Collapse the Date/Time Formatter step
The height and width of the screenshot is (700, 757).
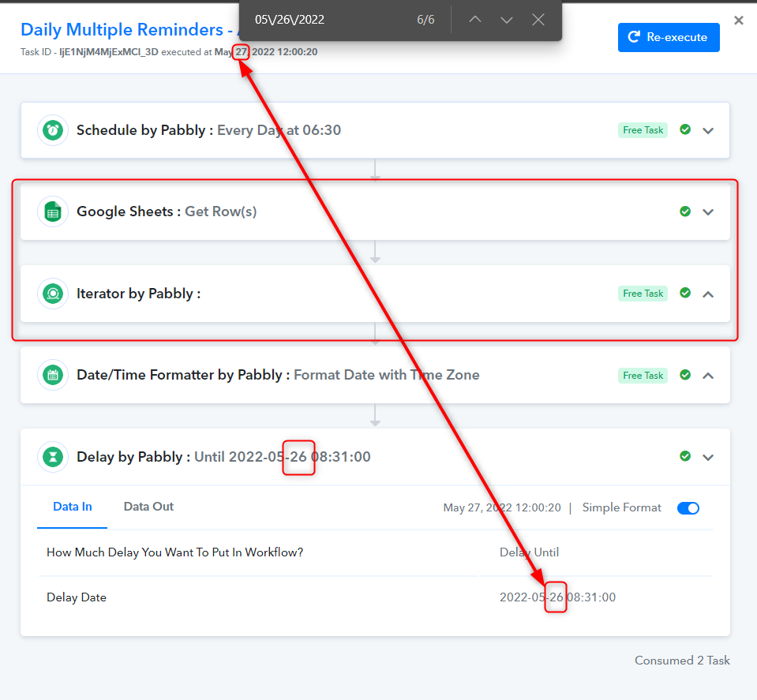[x=708, y=376]
